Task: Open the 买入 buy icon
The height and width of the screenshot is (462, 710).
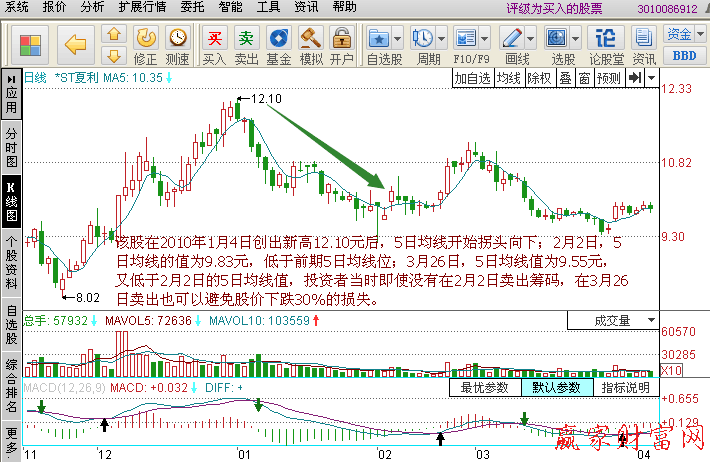Action: coord(214,45)
